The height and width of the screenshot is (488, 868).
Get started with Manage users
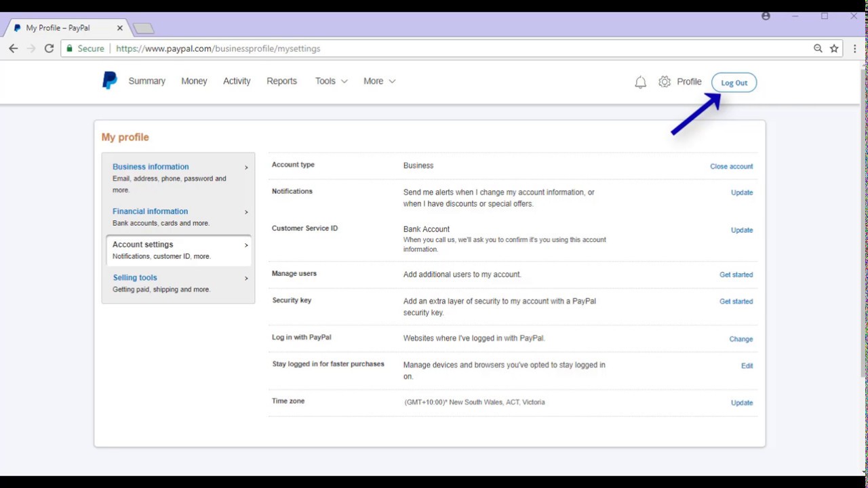point(736,274)
